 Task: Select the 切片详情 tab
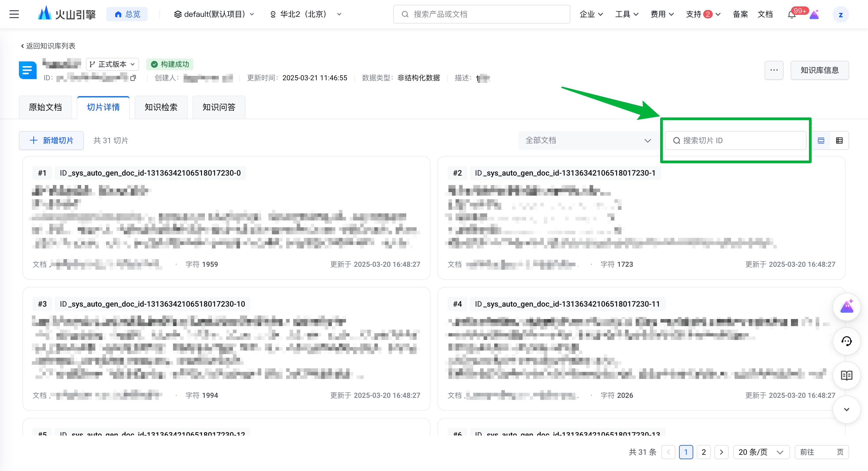pos(103,107)
